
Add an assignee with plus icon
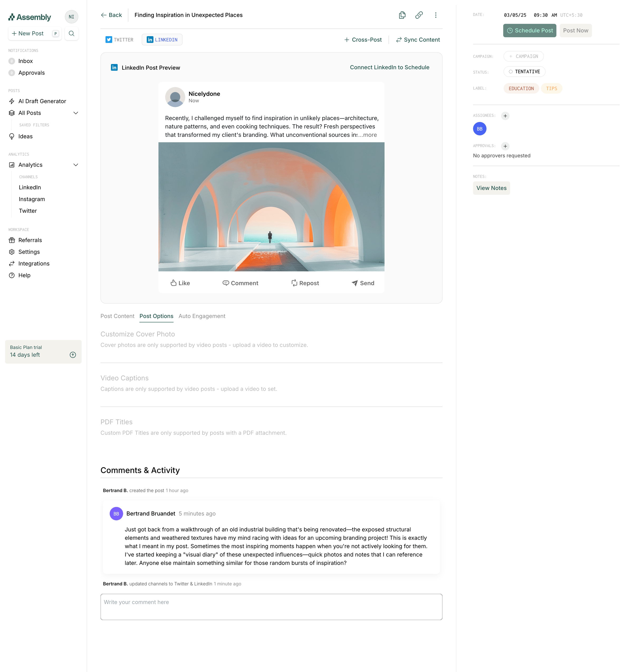pos(505,116)
